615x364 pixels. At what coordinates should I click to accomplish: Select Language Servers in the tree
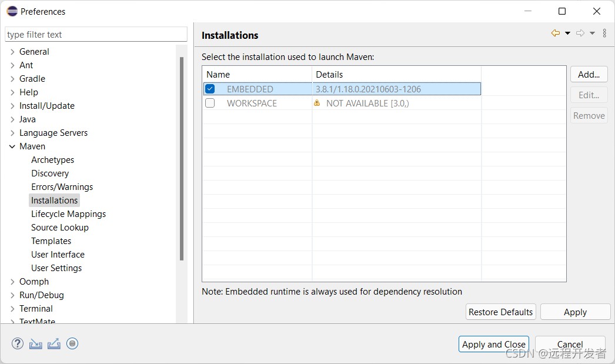pos(54,133)
